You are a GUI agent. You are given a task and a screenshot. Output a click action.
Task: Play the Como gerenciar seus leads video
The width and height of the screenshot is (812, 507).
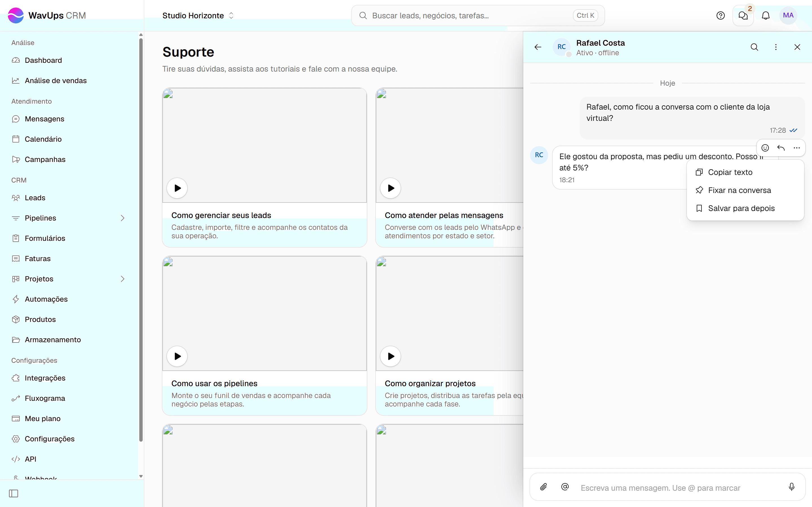[x=177, y=188]
